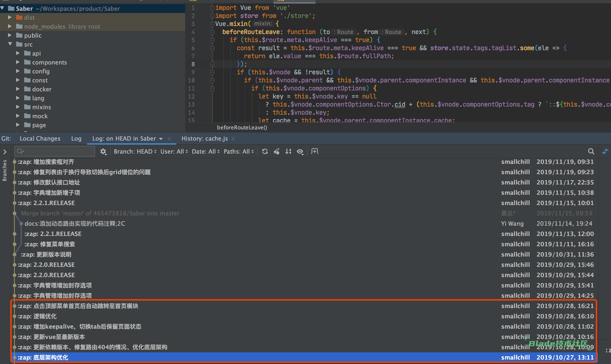Select the commit ':zap: 更新版本说明'

[305, 254]
